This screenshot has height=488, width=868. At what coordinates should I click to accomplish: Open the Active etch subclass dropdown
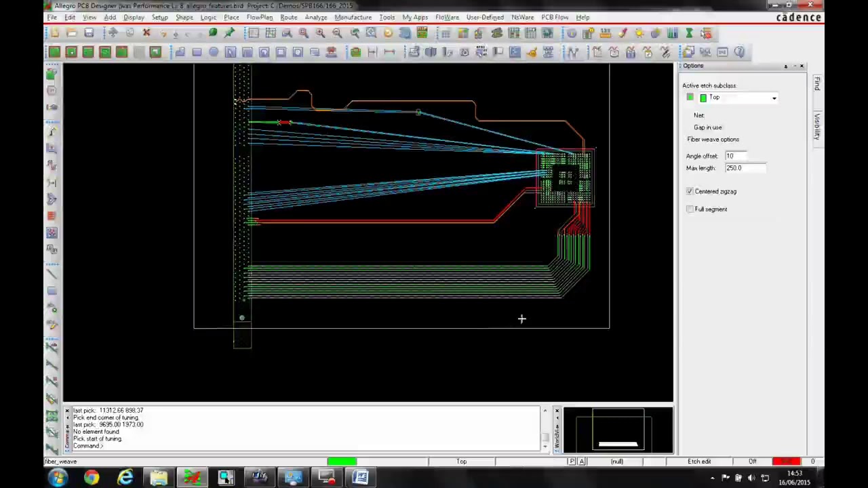[774, 98]
